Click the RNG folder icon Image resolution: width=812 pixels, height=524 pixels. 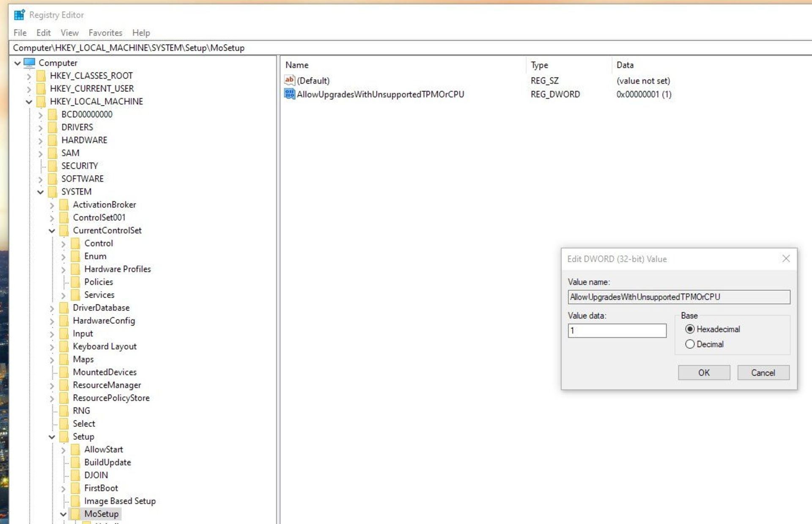pos(64,411)
